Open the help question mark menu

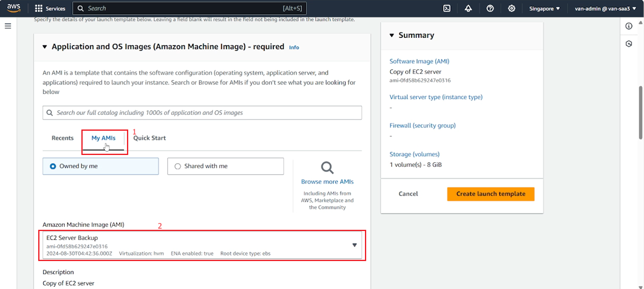click(490, 8)
